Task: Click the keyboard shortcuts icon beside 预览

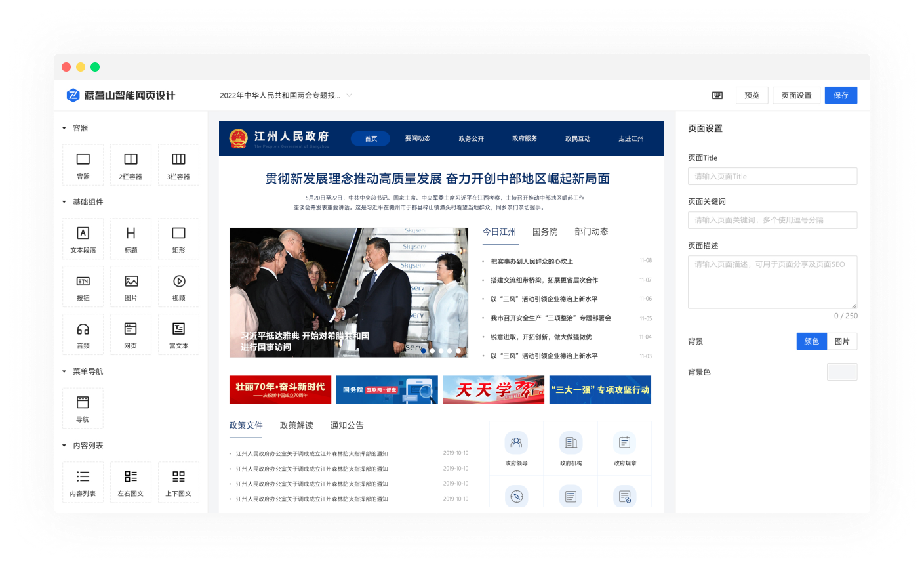Action: pos(717,95)
